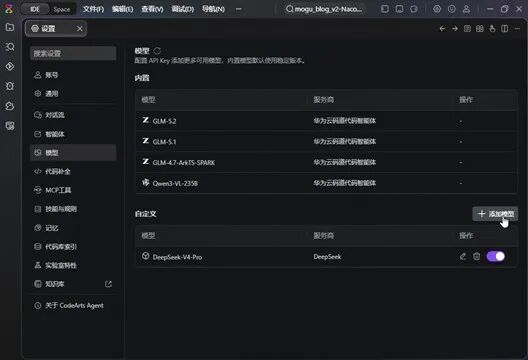Open the 通用 settings section
The width and height of the screenshot is (528, 360).
coord(73,94)
